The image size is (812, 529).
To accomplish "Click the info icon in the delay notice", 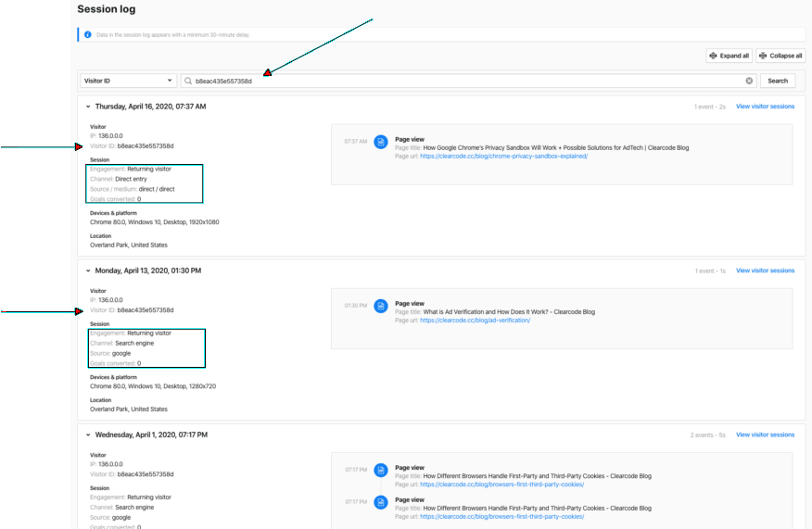I will [88, 35].
